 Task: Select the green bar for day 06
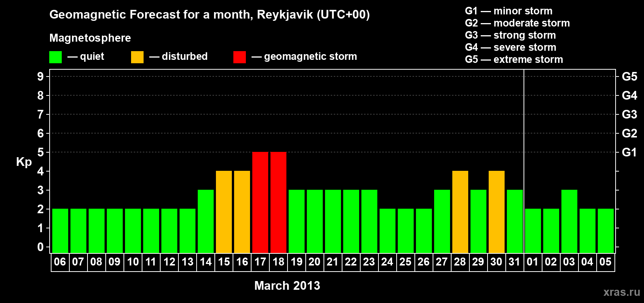pyautogui.click(x=60, y=231)
